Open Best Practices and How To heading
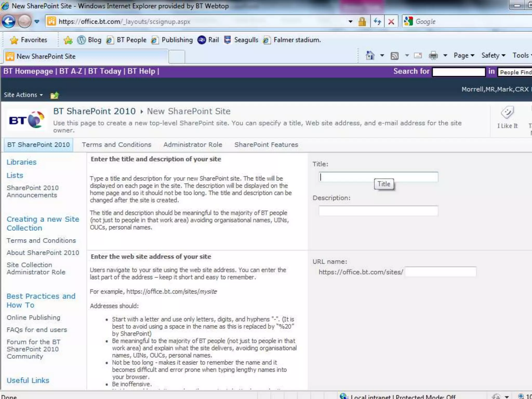The image size is (532, 399). [x=41, y=301]
